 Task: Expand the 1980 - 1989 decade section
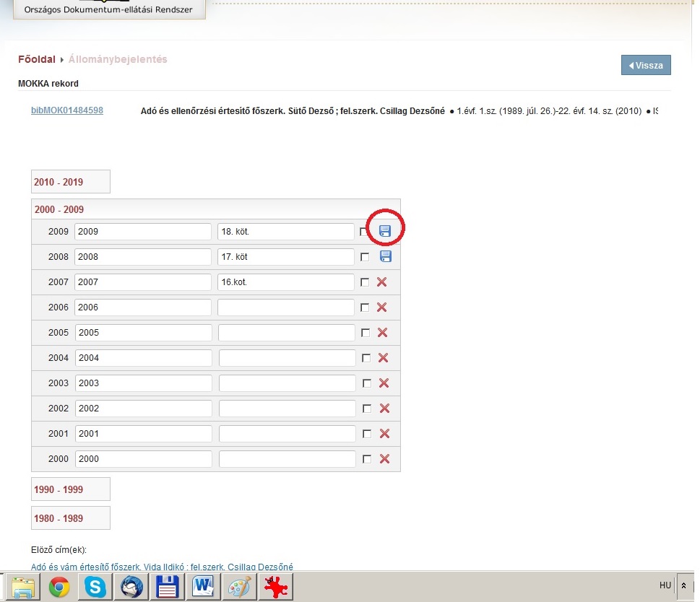[59, 518]
